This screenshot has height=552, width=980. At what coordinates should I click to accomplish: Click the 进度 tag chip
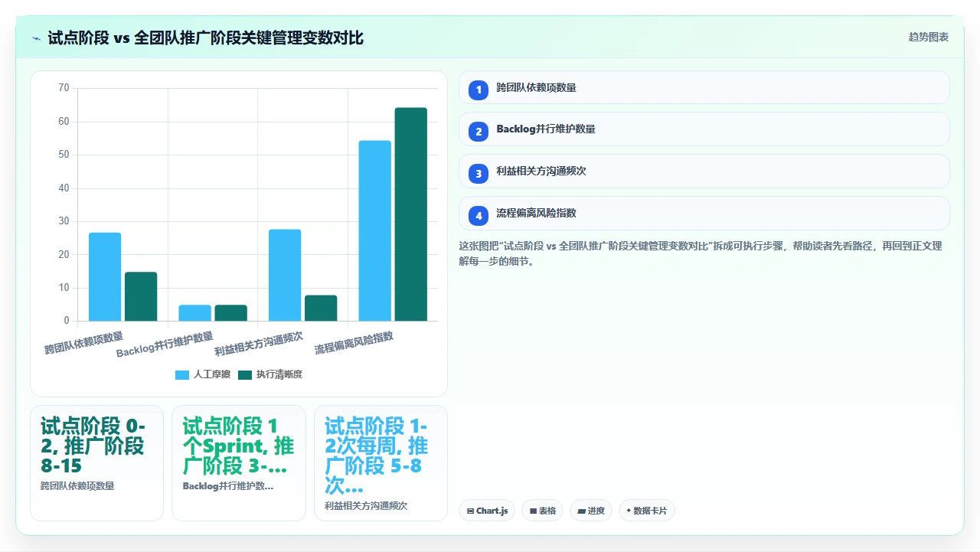click(591, 511)
